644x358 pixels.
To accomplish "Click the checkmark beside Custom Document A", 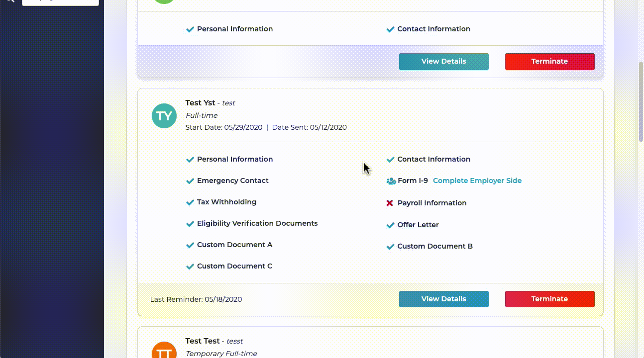I will point(190,245).
